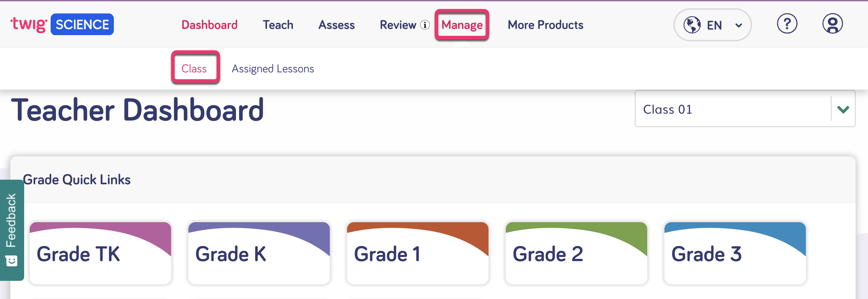This screenshot has height=299, width=868.
Task: Select the Assess section
Action: [x=336, y=25]
